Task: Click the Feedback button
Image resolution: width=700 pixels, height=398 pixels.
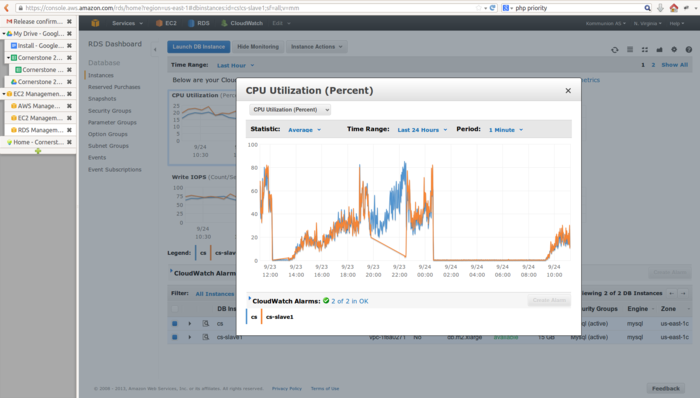Action: click(666, 388)
